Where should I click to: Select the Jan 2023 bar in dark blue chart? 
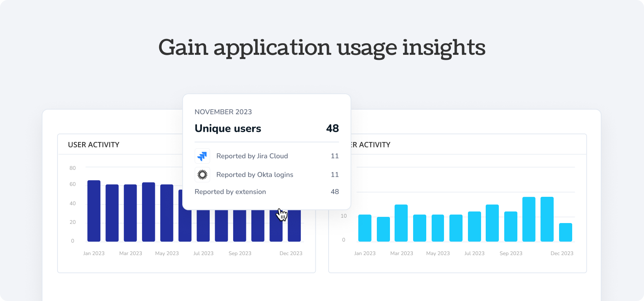click(94, 211)
